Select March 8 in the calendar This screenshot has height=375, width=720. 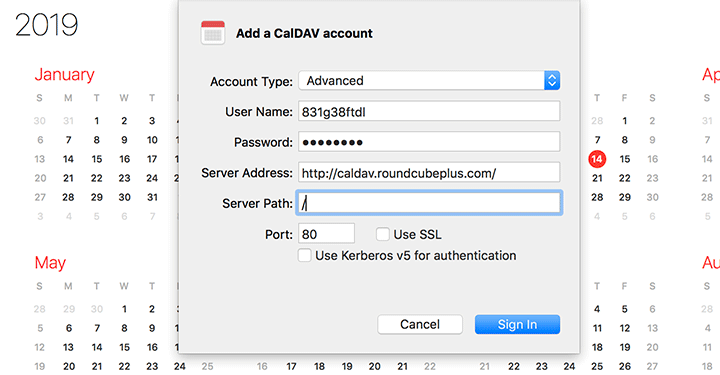tap(624, 140)
